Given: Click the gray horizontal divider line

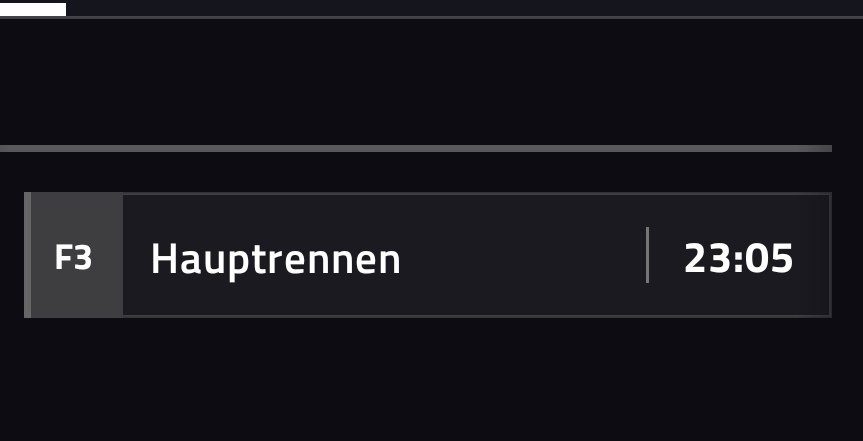Looking at the screenshot, I should click(415, 149).
